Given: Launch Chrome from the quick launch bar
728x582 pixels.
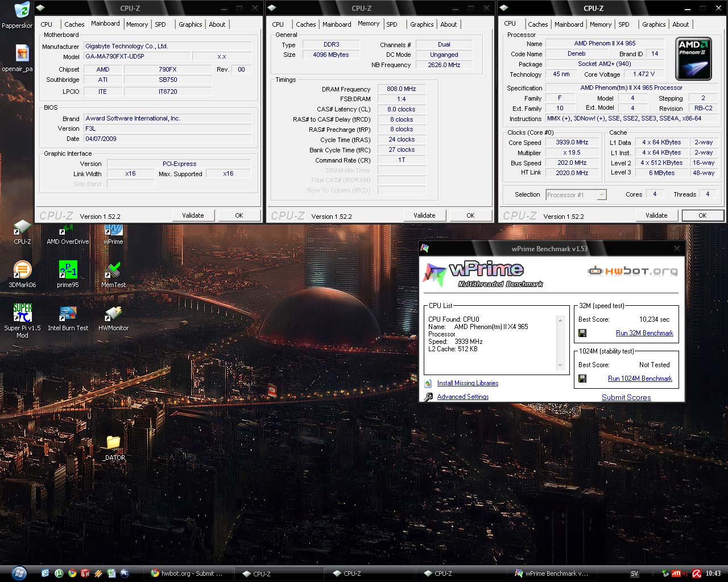Looking at the screenshot, I should click(72, 573).
